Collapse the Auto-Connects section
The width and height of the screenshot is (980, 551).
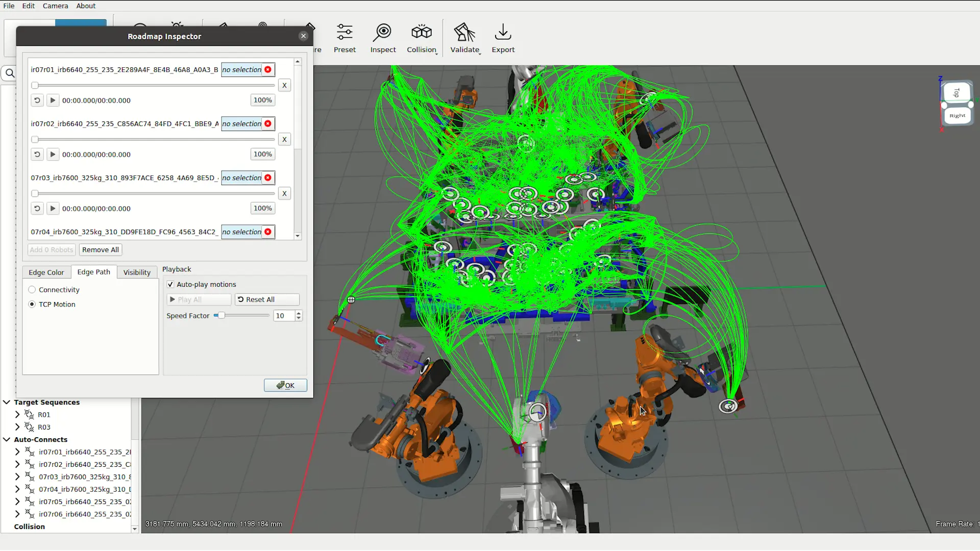click(7, 440)
